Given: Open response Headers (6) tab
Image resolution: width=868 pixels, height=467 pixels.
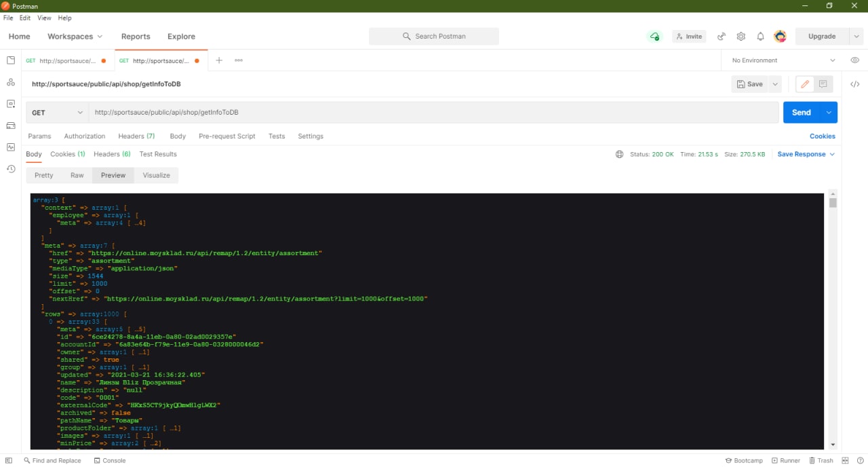Looking at the screenshot, I should pos(112,155).
